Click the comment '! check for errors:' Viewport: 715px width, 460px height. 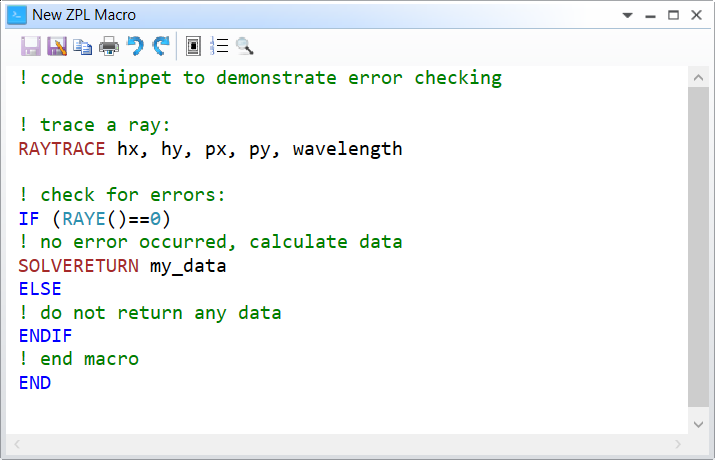point(122,195)
